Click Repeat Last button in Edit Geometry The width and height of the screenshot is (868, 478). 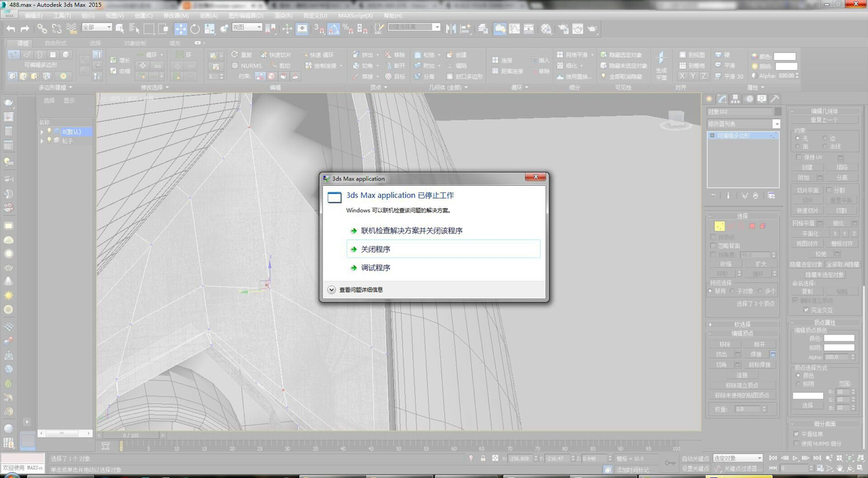point(824,120)
